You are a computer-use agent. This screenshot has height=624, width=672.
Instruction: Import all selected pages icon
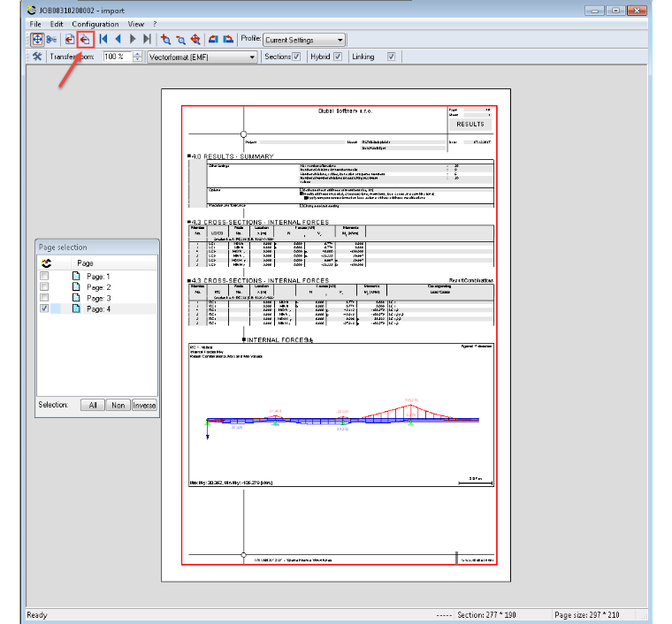(x=85, y=40)
